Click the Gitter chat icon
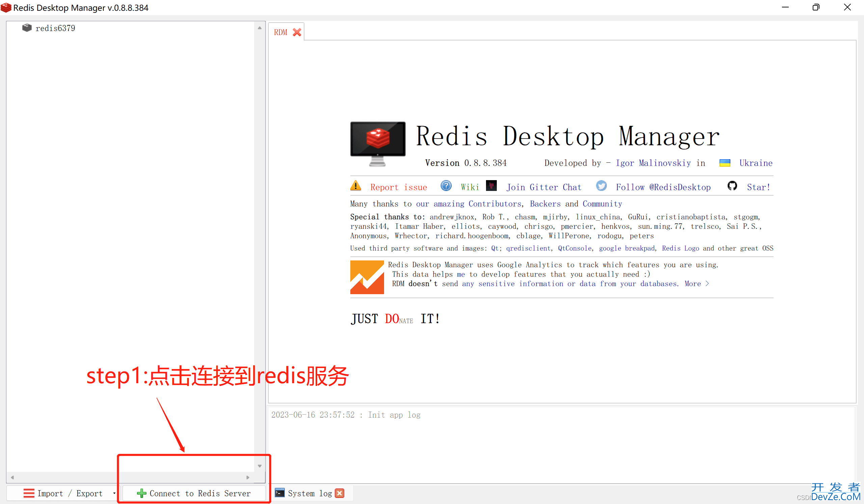This screenshot has height=504, width=864. pos(491,186)
